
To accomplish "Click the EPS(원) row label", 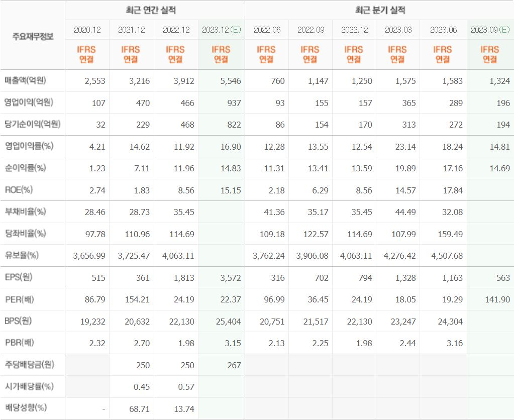I will [x=19, y=277].
